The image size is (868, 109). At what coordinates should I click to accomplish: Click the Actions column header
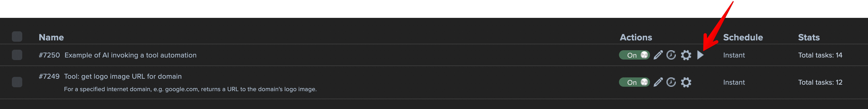coord(636,37)
